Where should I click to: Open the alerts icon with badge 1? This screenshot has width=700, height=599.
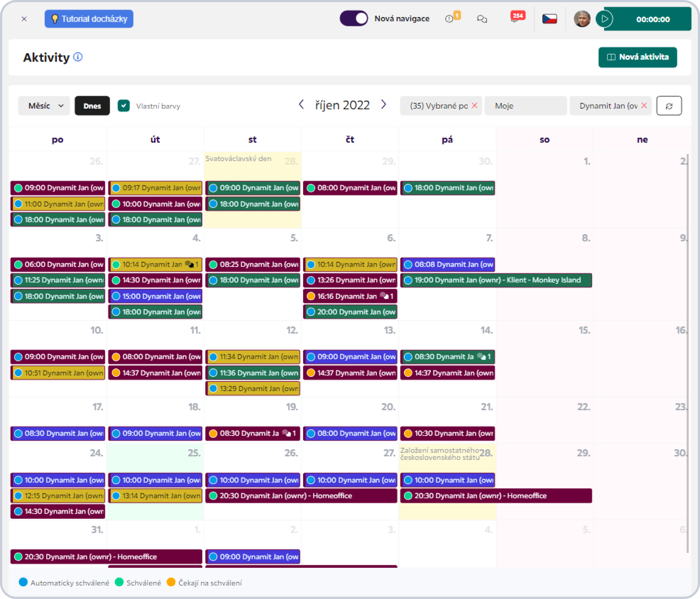(x=452, y=18)
